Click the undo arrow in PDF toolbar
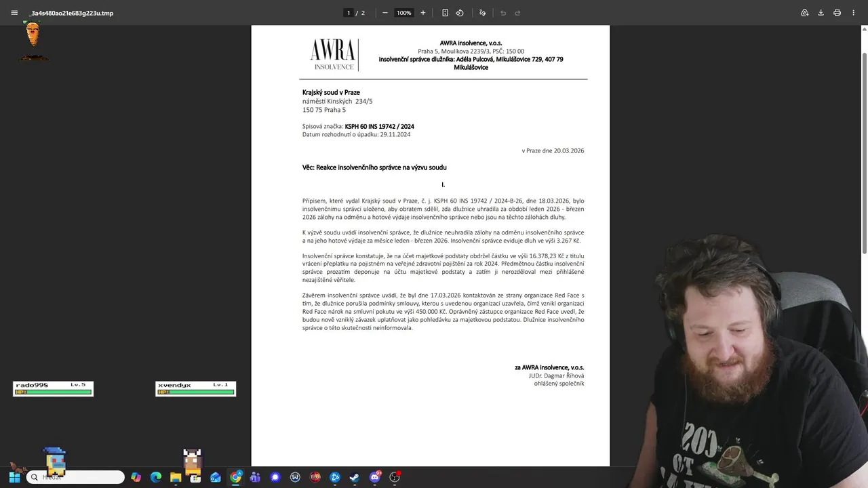868x488 pixels. pyautogui.click(x=502, y=13)
